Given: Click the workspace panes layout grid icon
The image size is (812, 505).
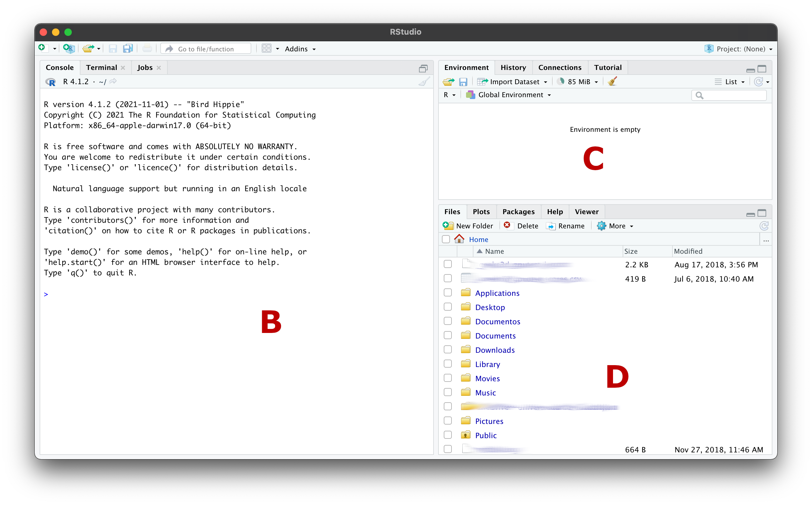Looking at the screenshot, I should [x=266, y=49].
